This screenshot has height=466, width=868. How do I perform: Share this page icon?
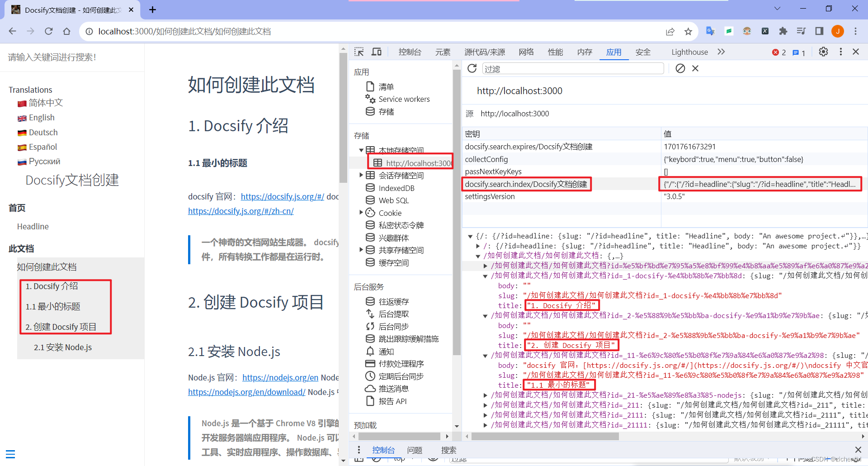[x=670, y=31]
